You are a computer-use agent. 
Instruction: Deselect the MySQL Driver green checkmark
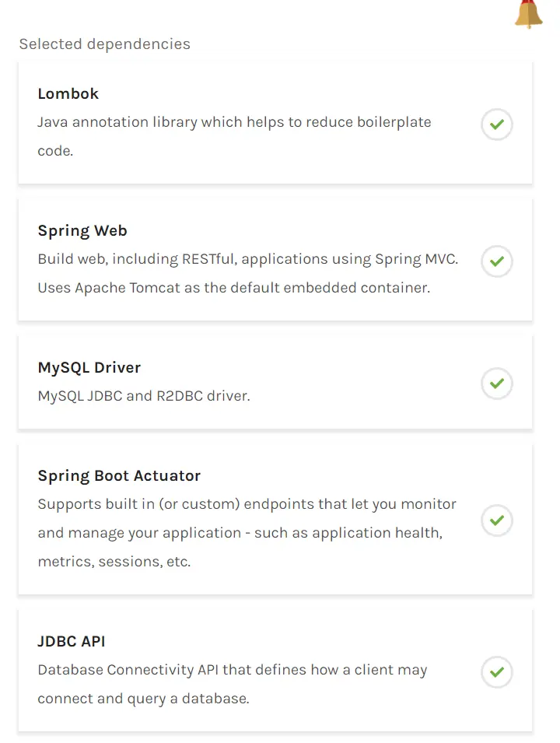[497, 383]
